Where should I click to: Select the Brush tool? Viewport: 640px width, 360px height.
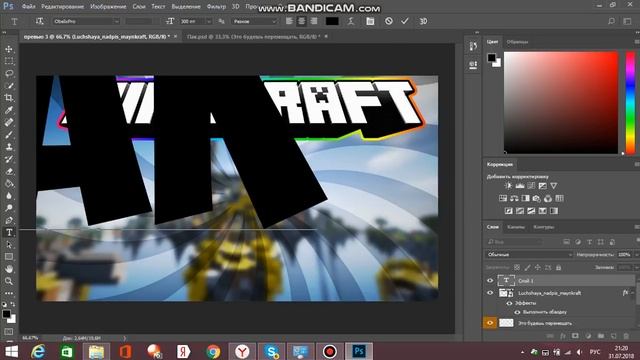click(x=9, y=135)
